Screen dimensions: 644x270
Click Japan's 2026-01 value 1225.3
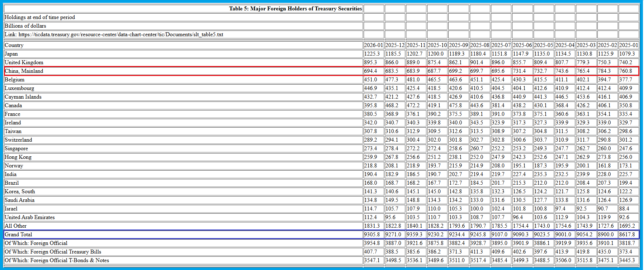tap(371, 54)
